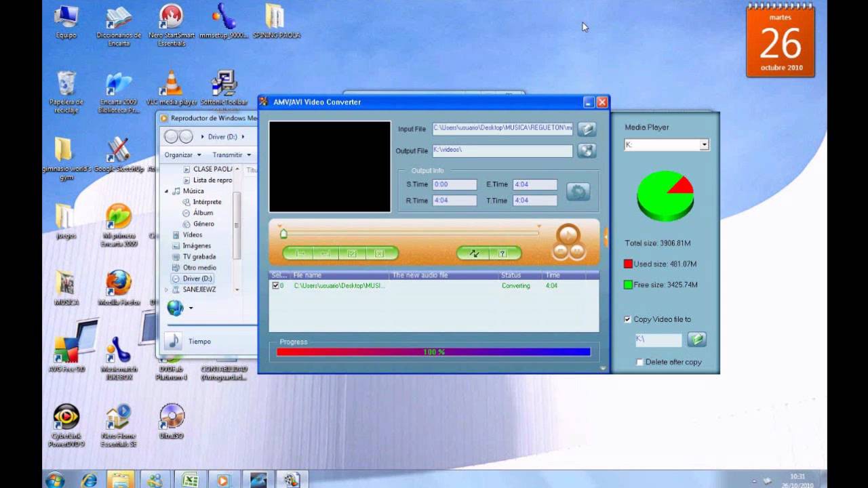Screen dimensions: 868x488
Task: Expand the SANEJIEWZ tree node
Action: pyautogui.click(x=167, y=289)
